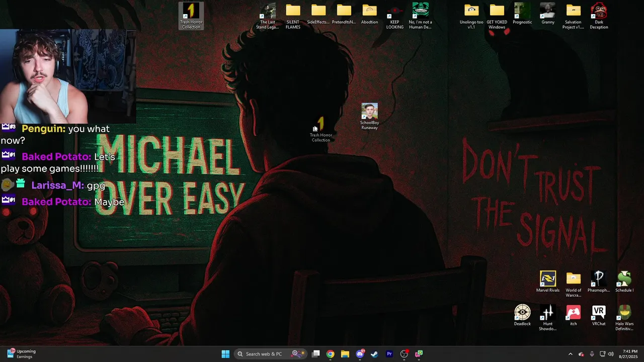The height and width of the screenshot is (362, 644).
Task: Select the Granny game shortcut
Action: click(548, 14)
